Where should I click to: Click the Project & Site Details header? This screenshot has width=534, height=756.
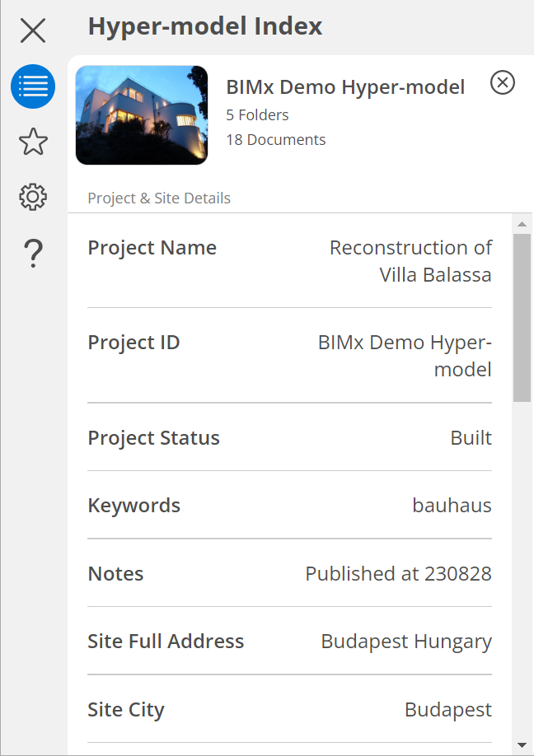click(159, 198)
